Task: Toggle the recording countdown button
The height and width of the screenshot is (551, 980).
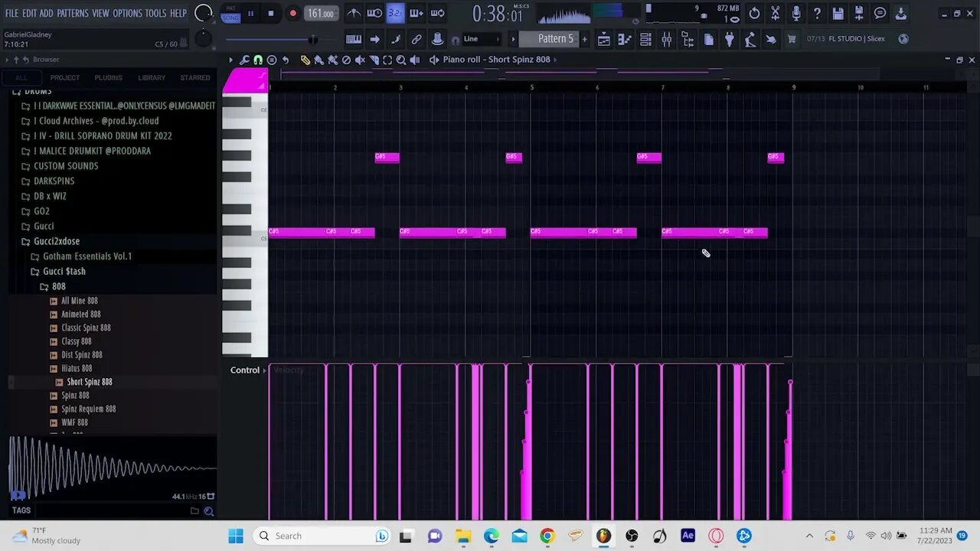Action: pyautogui.click(x=395, y=13)
